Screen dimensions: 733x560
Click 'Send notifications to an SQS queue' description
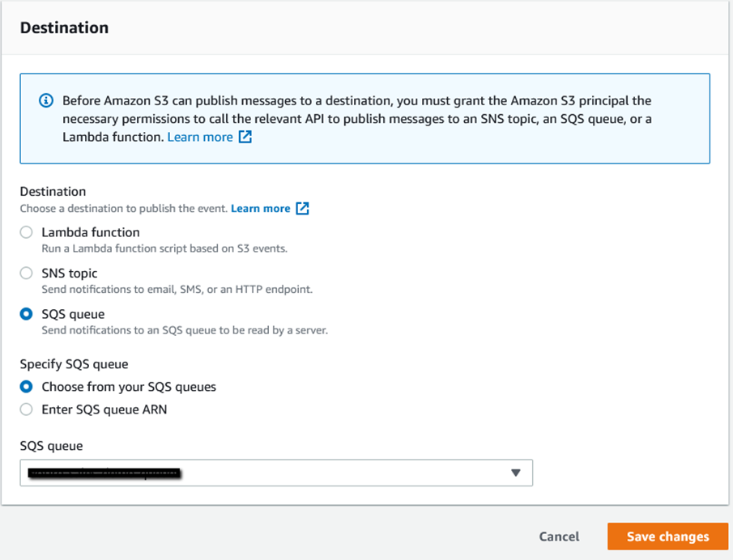tap(185, 330)
